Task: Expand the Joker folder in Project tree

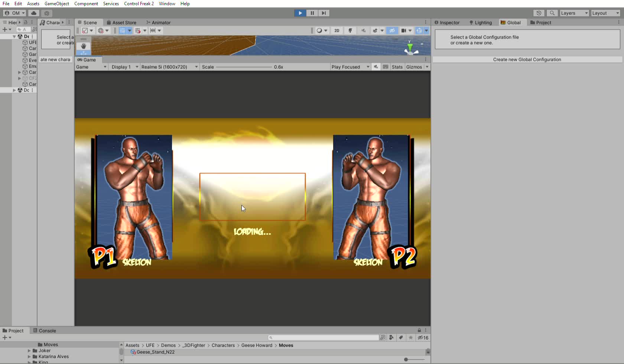Action: (29, 351)
